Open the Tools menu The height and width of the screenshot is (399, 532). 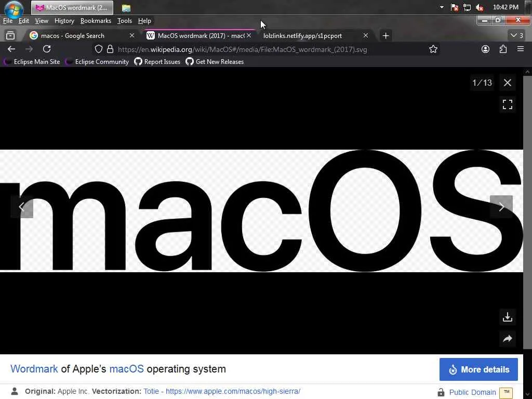pos(125,21)
